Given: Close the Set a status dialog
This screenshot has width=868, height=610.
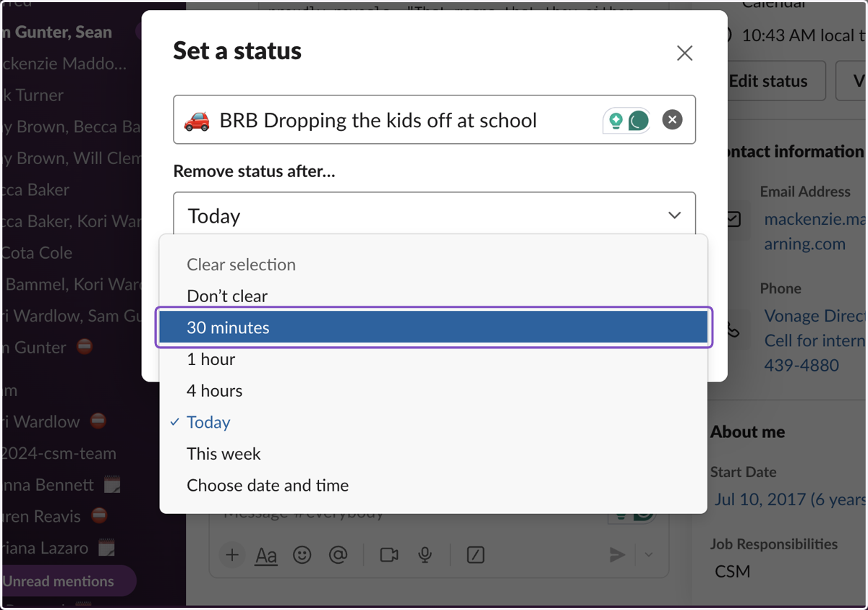Looking at the screenshot, I should tap(684, 53).
